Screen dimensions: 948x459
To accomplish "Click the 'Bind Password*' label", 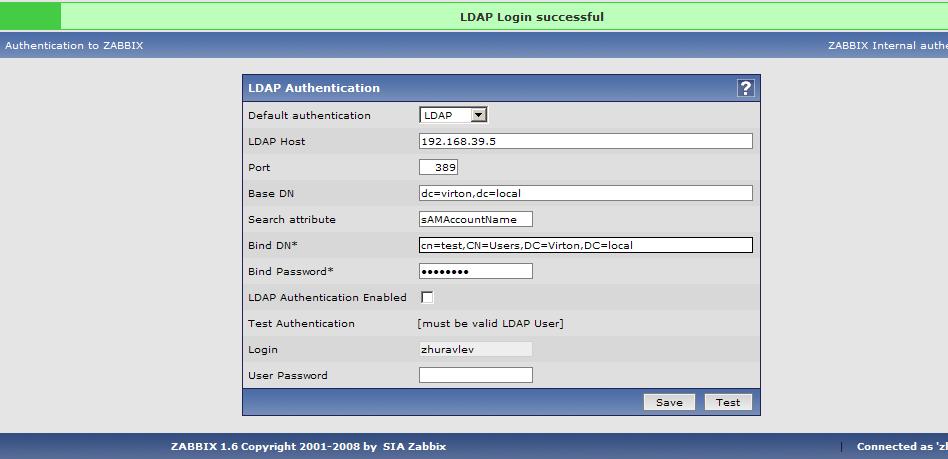I will pos(291,272).
